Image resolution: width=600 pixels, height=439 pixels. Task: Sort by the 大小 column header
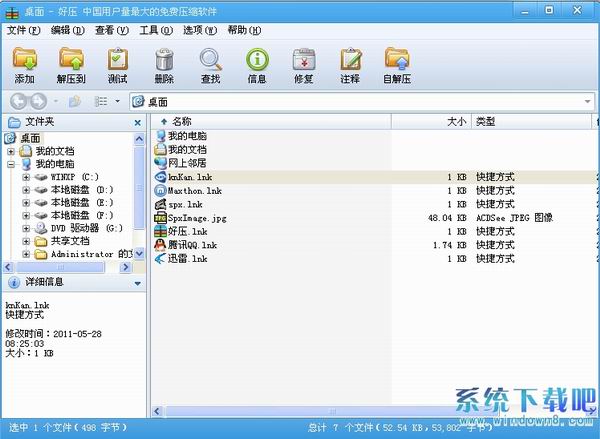coord(432,122)
